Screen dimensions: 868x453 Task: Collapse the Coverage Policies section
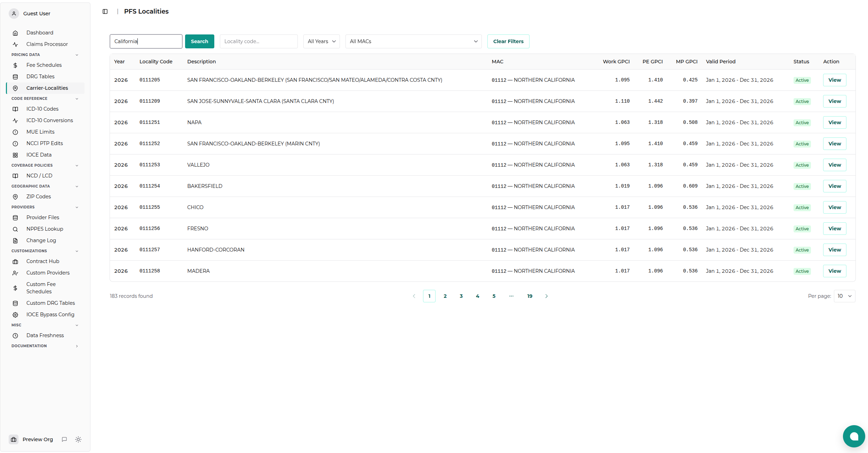pyautogui.click(x=77, y=166)
